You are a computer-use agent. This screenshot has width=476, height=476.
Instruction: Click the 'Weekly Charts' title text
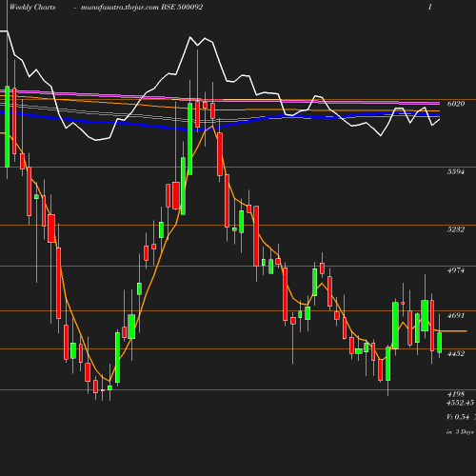tap(32, 8)
